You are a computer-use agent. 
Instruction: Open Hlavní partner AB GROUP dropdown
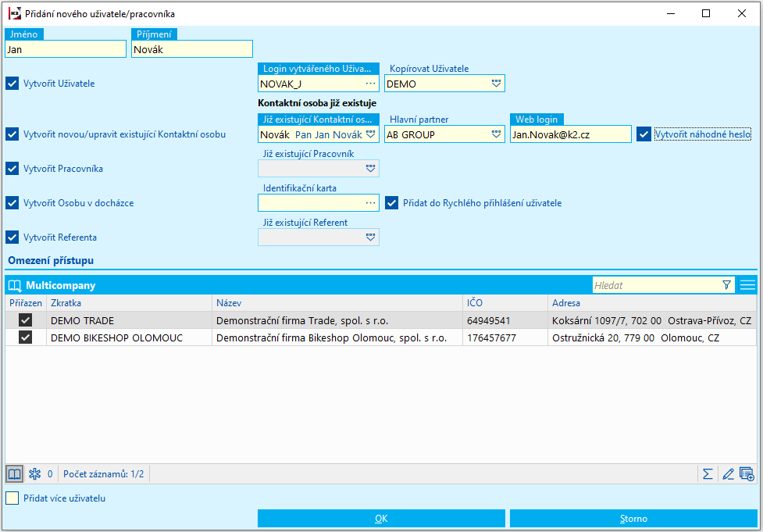click(x=496, y=134)
